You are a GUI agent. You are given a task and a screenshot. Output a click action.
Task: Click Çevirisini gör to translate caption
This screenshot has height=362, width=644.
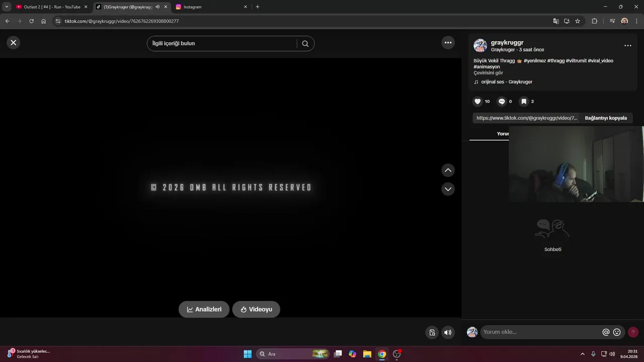tap(488, 73)
